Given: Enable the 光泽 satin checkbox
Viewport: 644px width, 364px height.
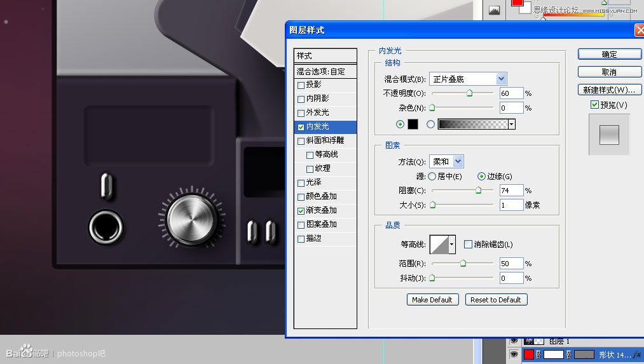Looking at the screenshot, I should point(301,182).
